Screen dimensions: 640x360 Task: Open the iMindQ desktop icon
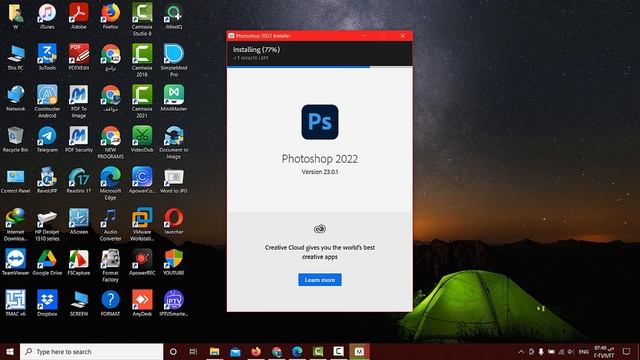tap(173, 16)
